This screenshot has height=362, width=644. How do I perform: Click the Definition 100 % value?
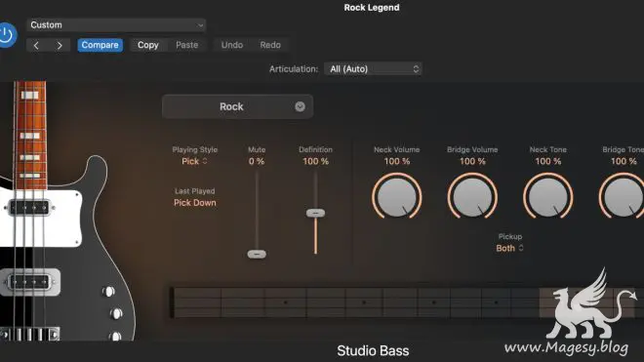click(315, 161)
